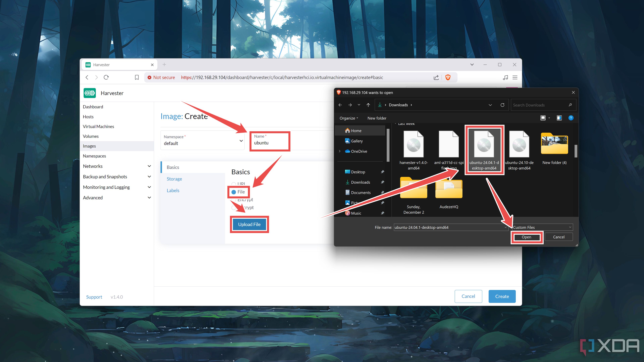Open a new browser tab
Image resolution: width=644 pixels, height=362 pixels.
[164, 65]
